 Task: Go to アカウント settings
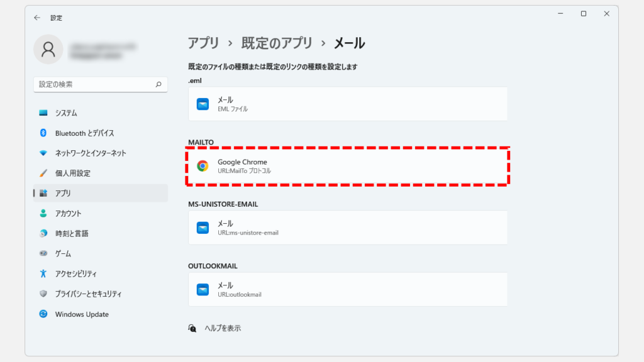tap(68, 214)
